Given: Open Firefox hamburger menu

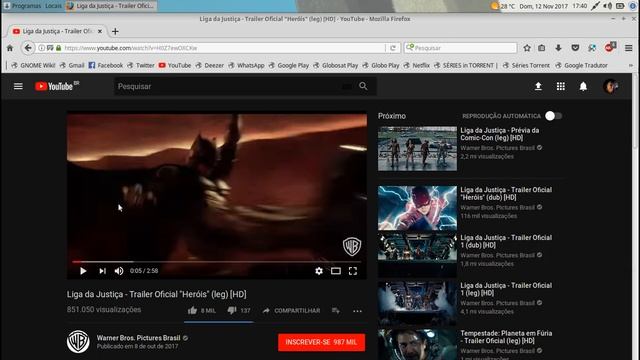Looking at the screenshot, I should [629, 48].
